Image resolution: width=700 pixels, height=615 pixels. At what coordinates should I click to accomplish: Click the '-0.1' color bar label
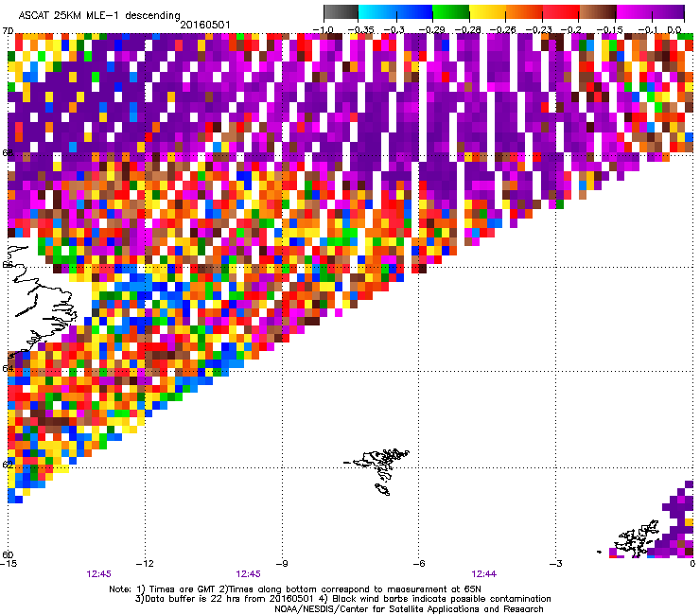648,29
